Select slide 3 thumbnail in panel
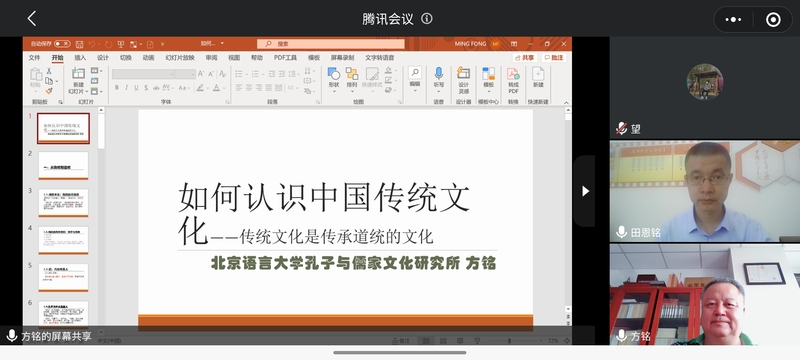The width and height of the screenshot is (800, 360). point(63,203)
